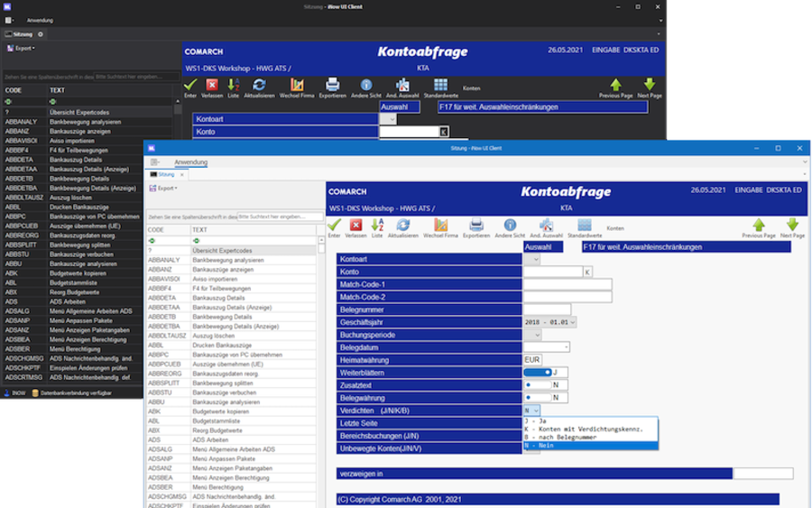Select 'K - Konten mit Verdichtungskennz.' option

590,429
